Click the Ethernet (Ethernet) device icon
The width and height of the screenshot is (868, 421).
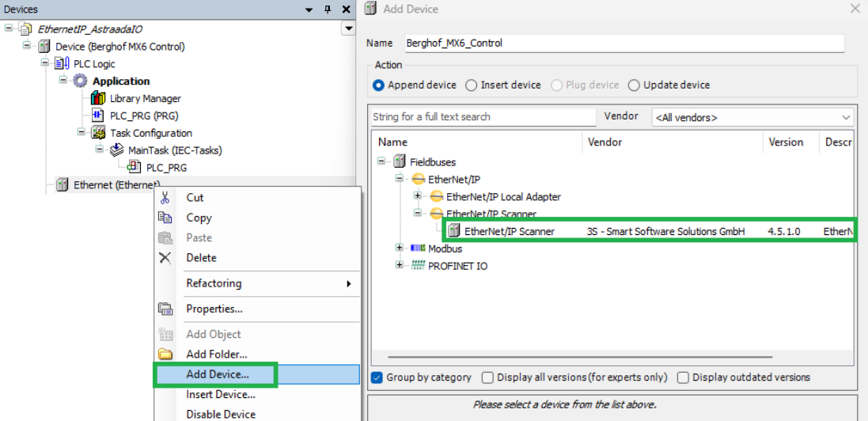63,185
